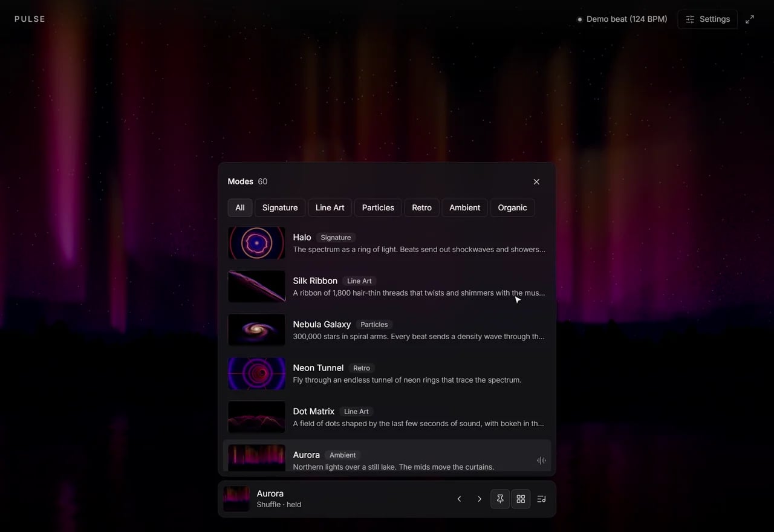Enter fullscreen with the expand arrows icon
Screen dimensions: 774x532
(x=750, y=19)
